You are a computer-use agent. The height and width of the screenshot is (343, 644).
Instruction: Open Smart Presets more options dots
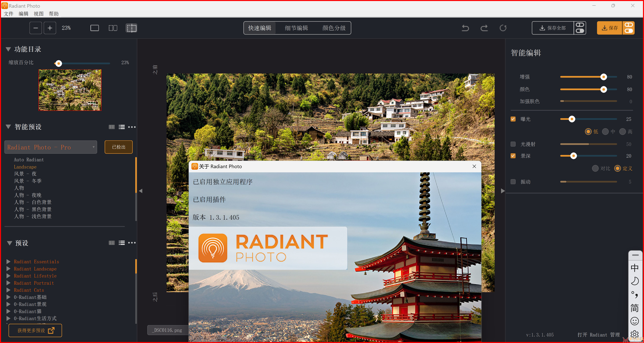[132, 127]
